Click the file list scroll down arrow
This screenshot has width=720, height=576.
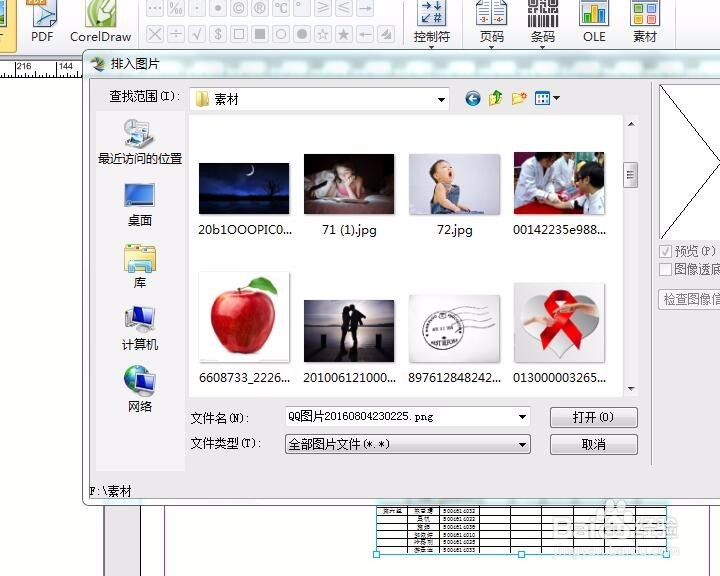[x=631, y=389]
